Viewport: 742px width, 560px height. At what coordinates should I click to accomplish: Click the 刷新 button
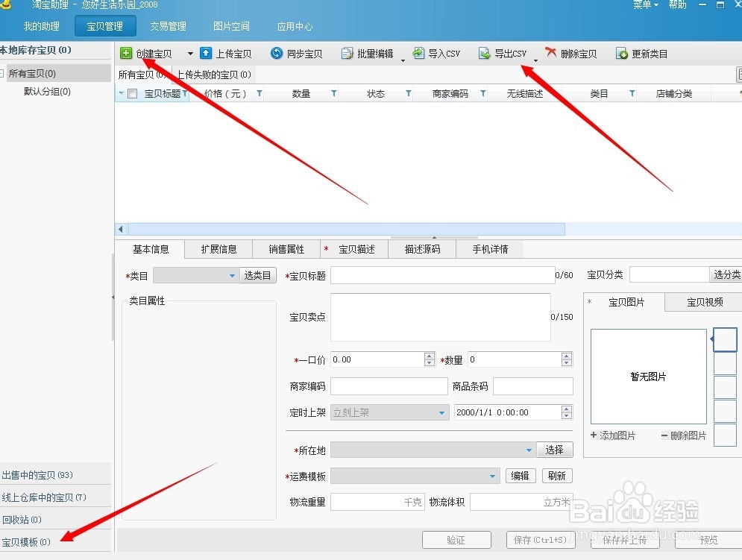pos(557,476)
